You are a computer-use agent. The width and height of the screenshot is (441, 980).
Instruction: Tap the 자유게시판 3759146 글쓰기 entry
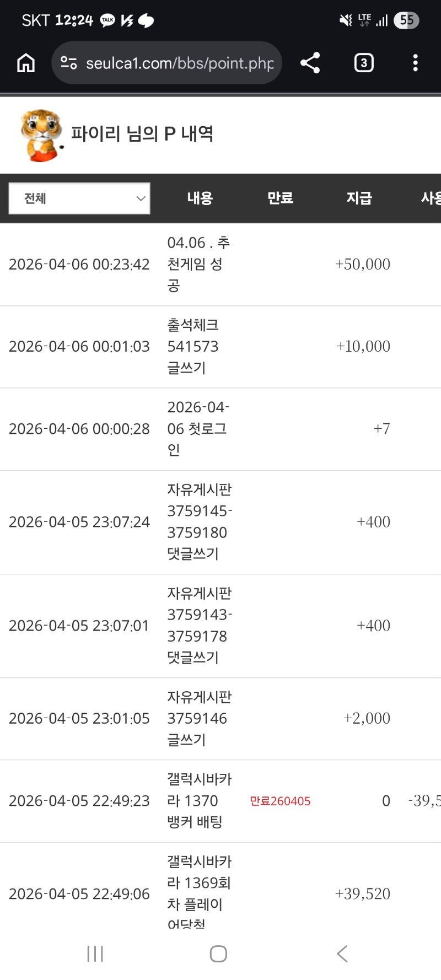(x=198, y=718)
